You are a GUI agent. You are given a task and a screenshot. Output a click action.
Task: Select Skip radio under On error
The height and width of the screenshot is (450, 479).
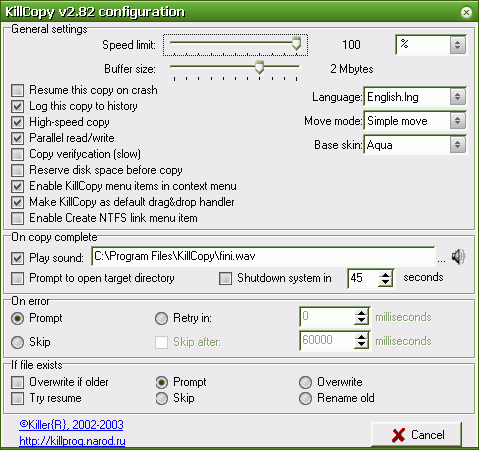pyautogui.click(x=17, y=342)
